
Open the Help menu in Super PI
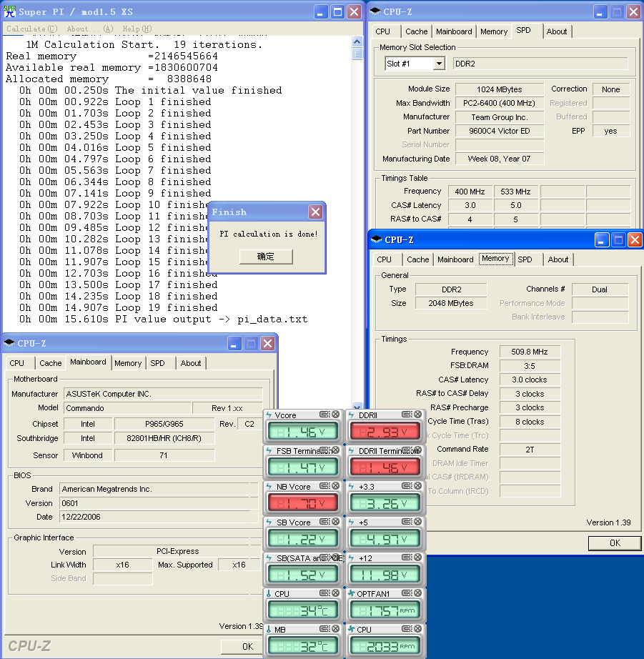pyautogui.click(x=137, y=29)
